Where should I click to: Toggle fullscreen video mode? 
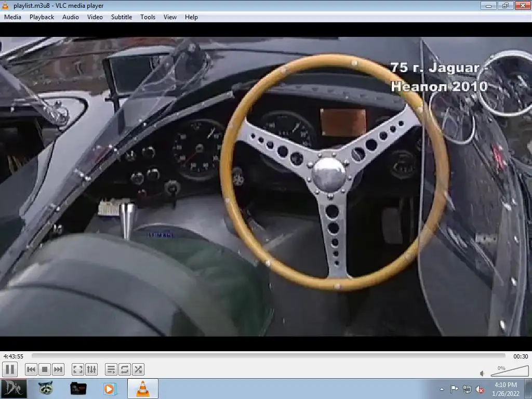pos(78,369)
